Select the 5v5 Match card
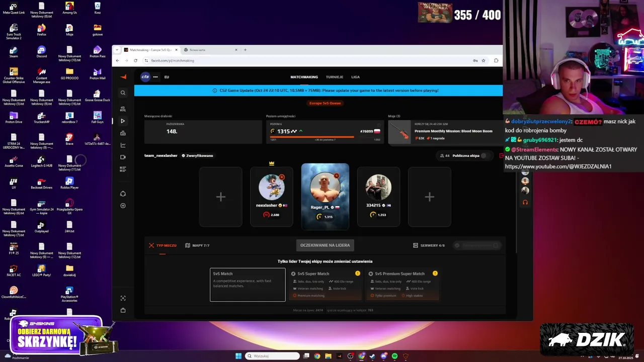Screen dimensions: 644x362 (x=248, y=285)
